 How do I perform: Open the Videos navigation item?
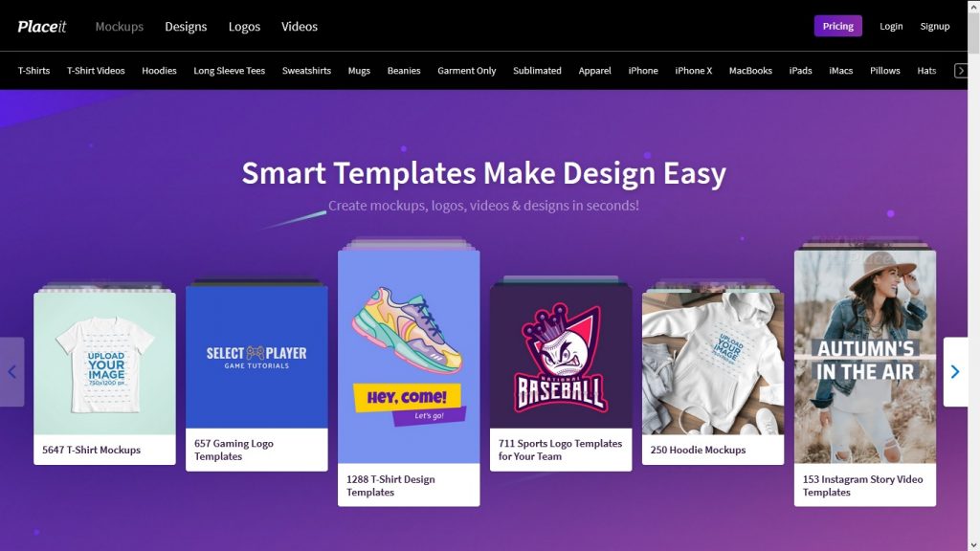299,27
